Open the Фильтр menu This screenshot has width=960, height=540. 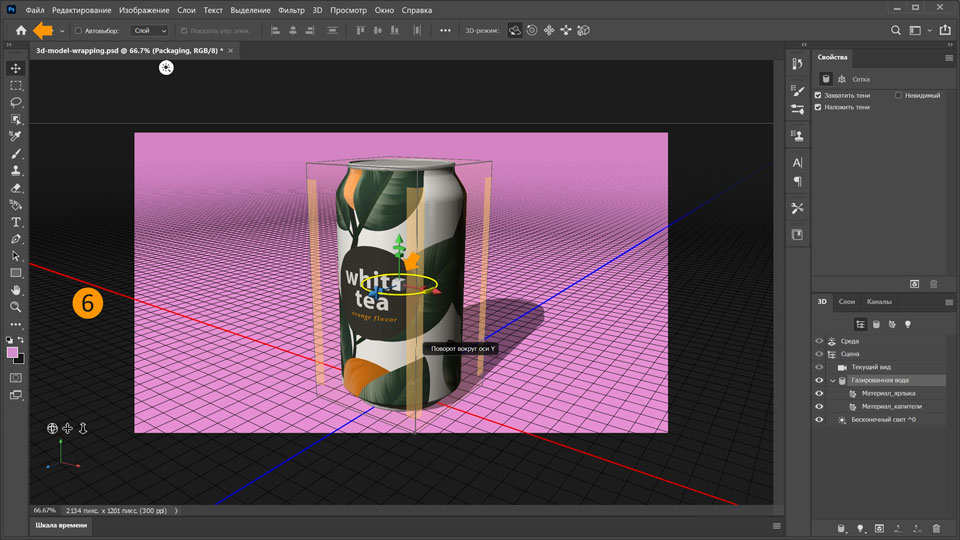click(x=291, y=9)
